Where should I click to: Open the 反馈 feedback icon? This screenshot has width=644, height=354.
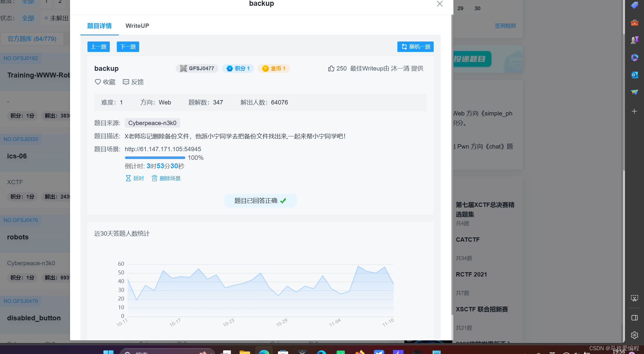pyautogui.click(x=126, y=82)
